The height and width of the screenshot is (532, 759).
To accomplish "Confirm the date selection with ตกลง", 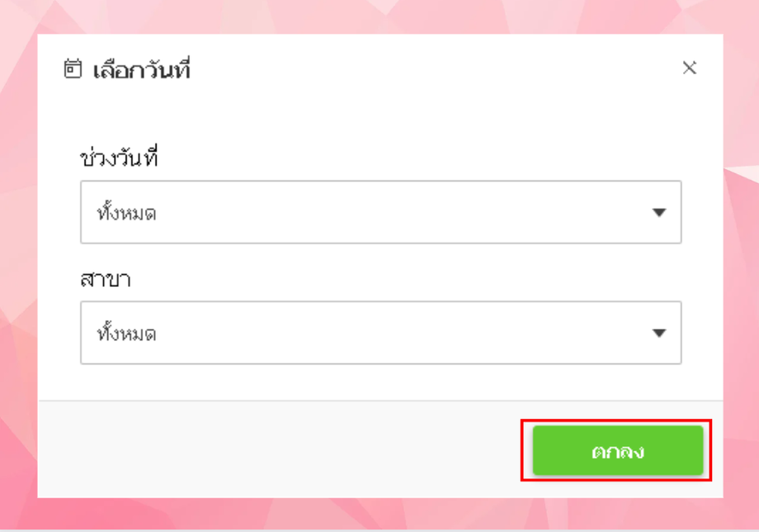I will click(x=617, y=451).
